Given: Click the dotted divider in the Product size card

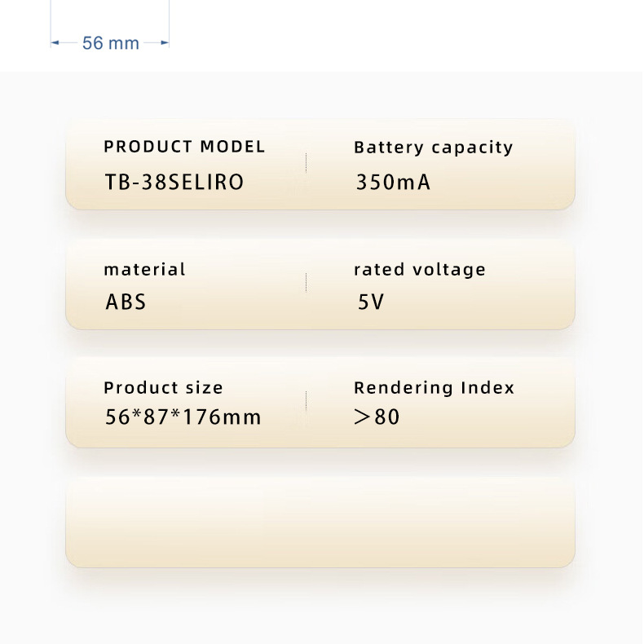Looking at the screenshot, I should coord(306,402).
